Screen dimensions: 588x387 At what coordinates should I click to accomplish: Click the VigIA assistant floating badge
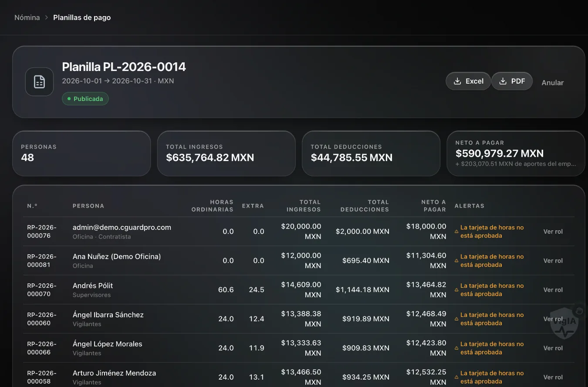pyautogui.click(x=565, y=323)
